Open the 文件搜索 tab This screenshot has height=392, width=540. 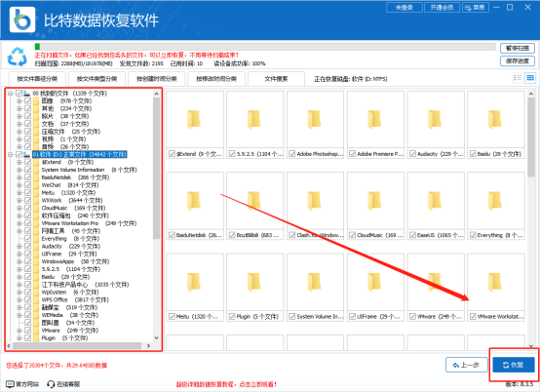276,79
